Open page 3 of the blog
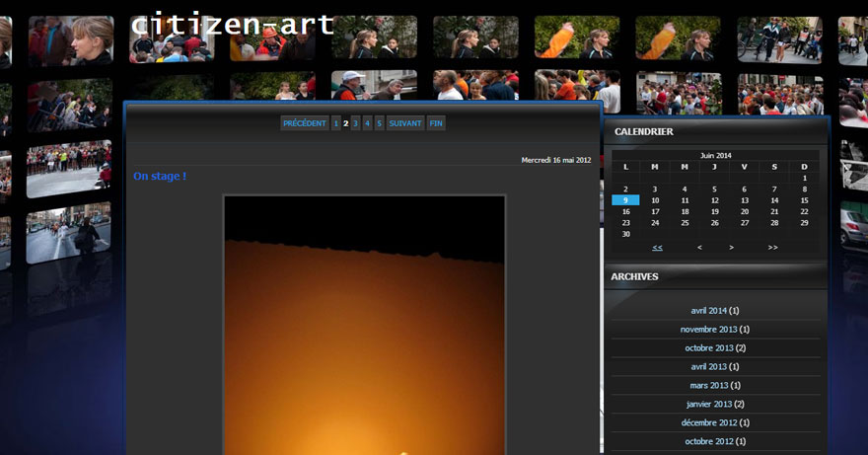Viewport: 868px width, 455px height. coord(355,123)
